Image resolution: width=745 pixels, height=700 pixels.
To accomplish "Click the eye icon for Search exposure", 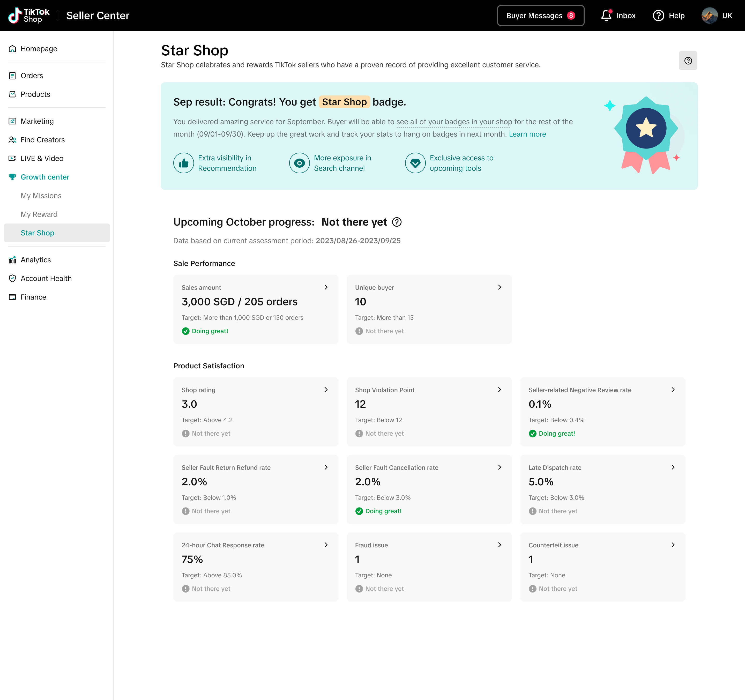I will click(x=299, y=163).
